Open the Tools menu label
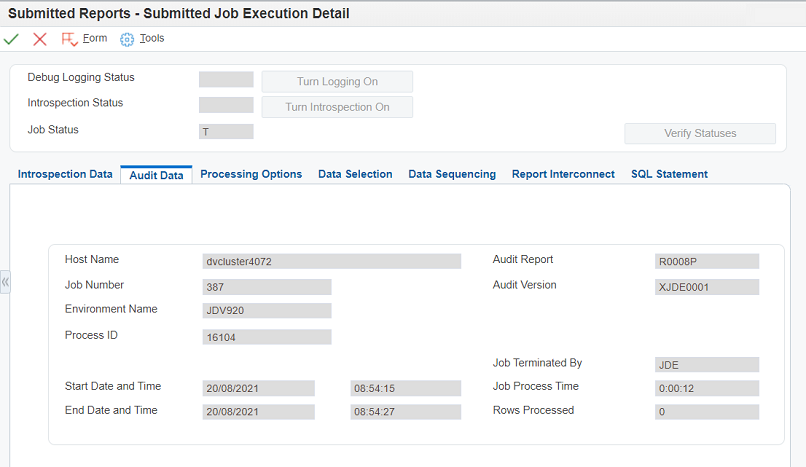Screen dimensions: 806x467 [x=152, y=39]
